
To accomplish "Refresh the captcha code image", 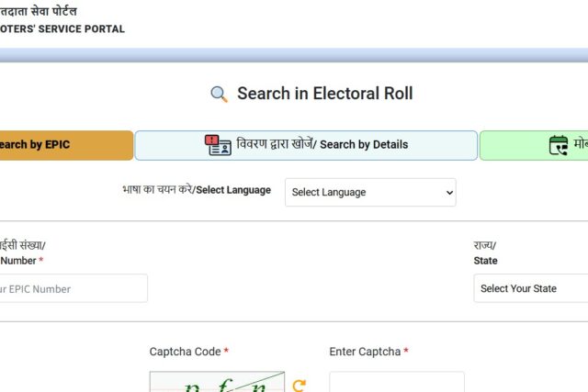I will pyautogui.click(x=299, y=386).
